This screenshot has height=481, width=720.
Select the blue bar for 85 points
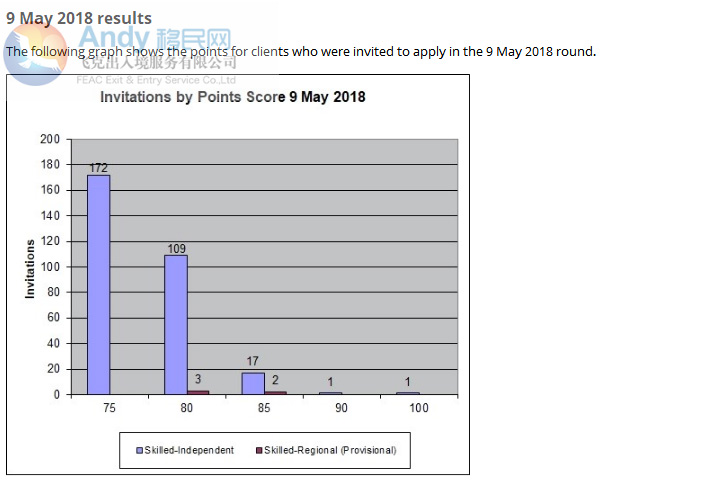[253, 383]
